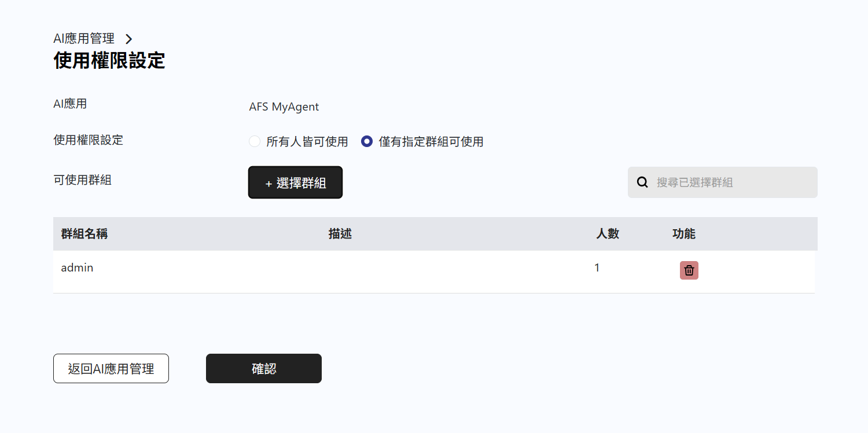
Task: Focus the 搜尋已選擇群組 search field
Action: pyautogui.click(x=723, y=182)
